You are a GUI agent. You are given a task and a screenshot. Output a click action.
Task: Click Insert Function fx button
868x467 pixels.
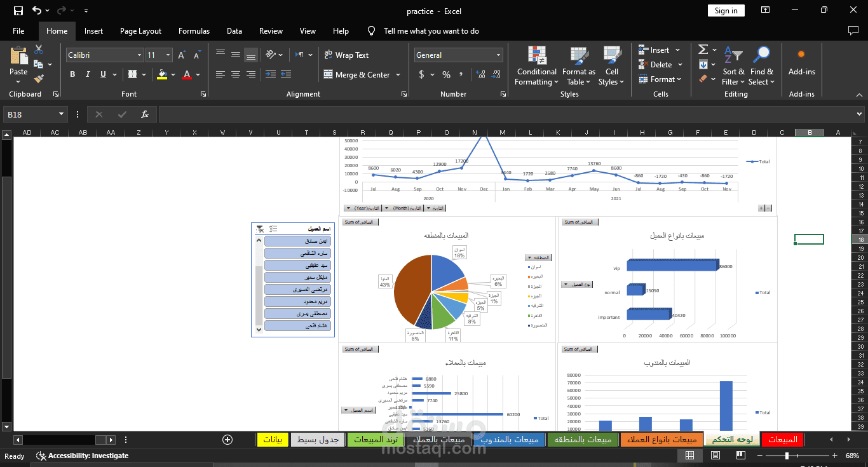point(145,114)
